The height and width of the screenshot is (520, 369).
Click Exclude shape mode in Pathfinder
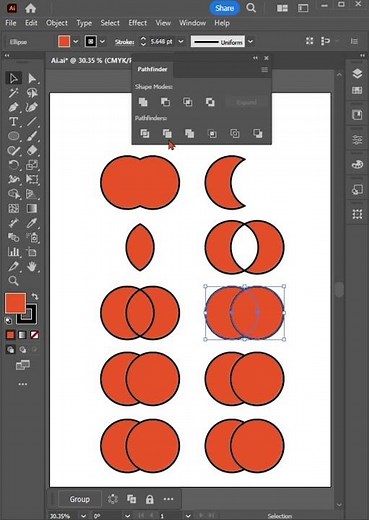click(210, 102)
